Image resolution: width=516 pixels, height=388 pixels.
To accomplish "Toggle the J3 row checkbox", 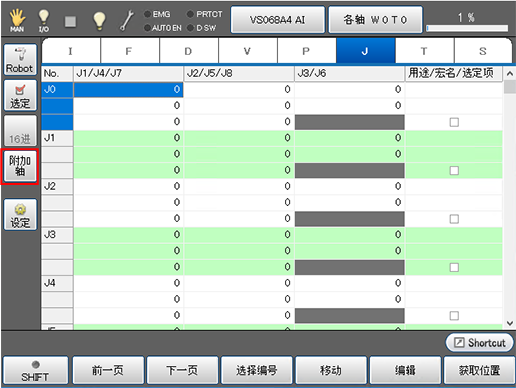I will point(454,267).
